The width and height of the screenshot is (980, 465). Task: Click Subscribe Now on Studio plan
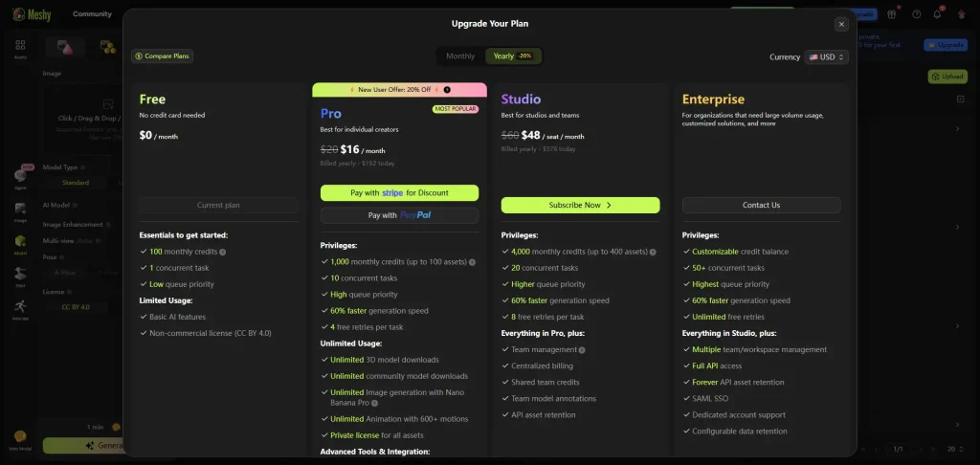pos(580,205)
